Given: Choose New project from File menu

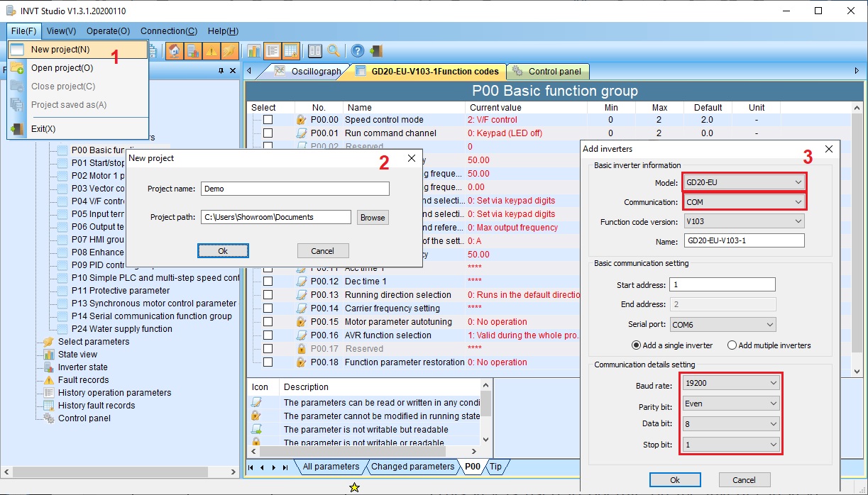Looking at the screenshot, I should pos(78,50).
